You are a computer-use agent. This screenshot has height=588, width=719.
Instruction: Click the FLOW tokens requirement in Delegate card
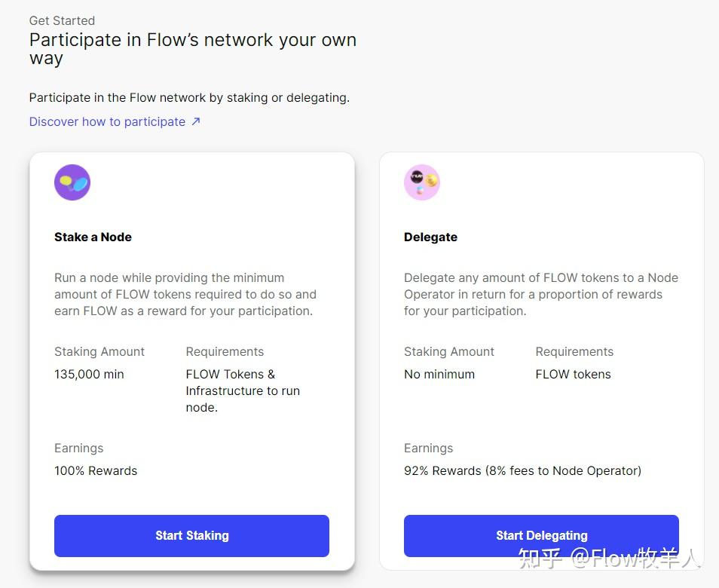coord(574,374)
